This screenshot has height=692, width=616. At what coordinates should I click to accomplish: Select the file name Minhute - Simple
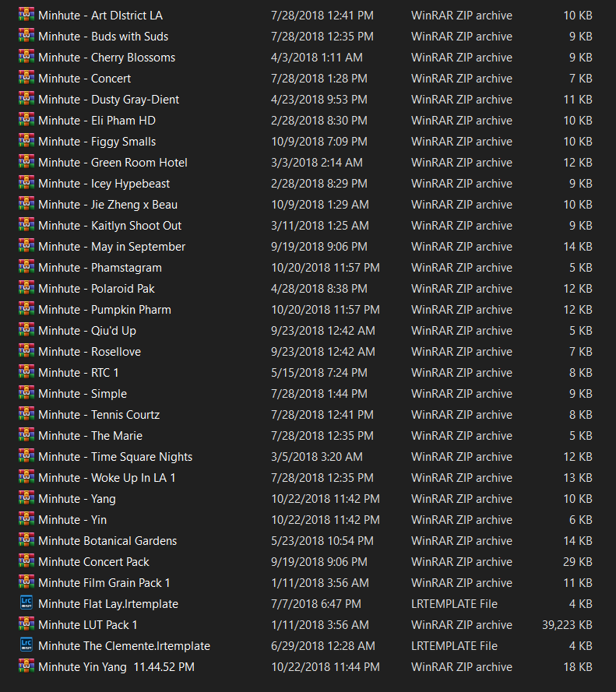pos(83,394)
